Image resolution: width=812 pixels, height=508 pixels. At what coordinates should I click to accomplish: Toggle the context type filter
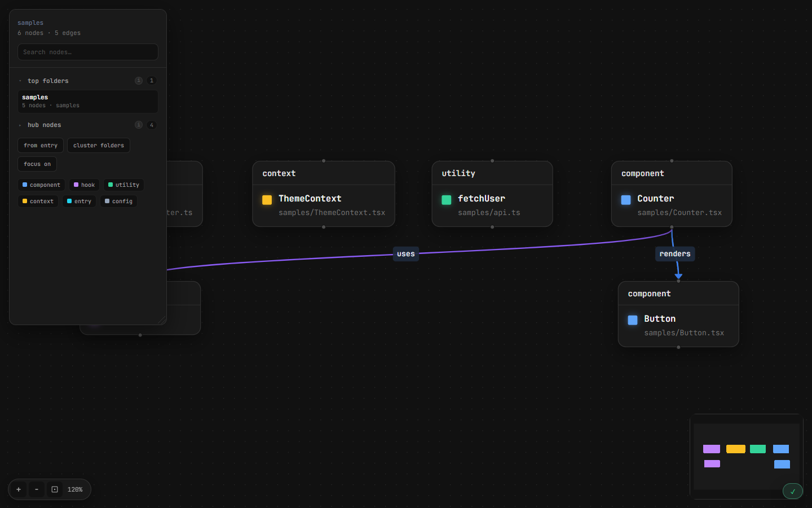click(38, 202)
